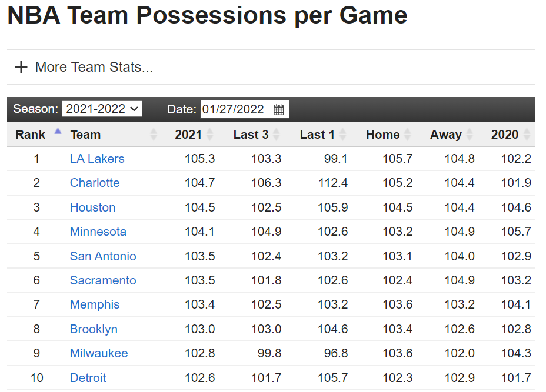Click sort arrows in Home column header
Viewport: 546px width, 392px height.
[x=408, y=135]
